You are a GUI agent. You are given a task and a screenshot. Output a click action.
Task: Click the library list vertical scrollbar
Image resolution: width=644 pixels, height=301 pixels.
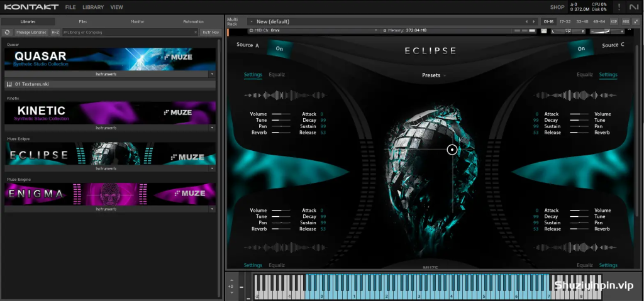click(219, 168)
